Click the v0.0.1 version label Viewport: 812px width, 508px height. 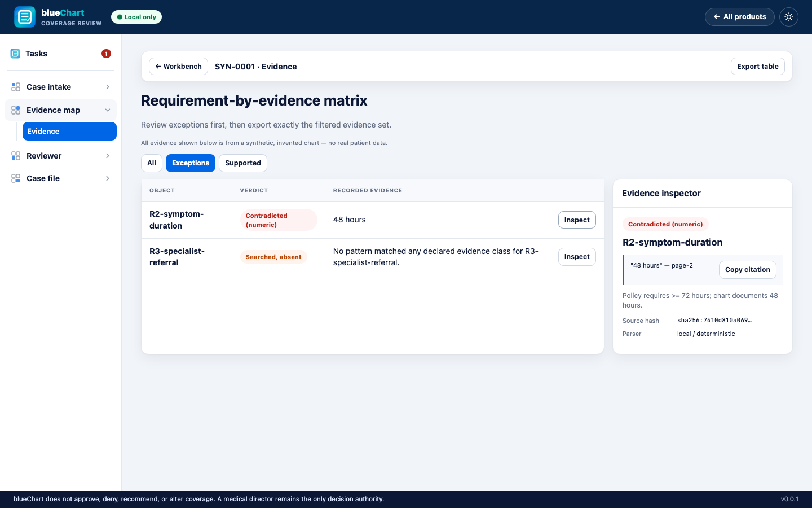789,499
